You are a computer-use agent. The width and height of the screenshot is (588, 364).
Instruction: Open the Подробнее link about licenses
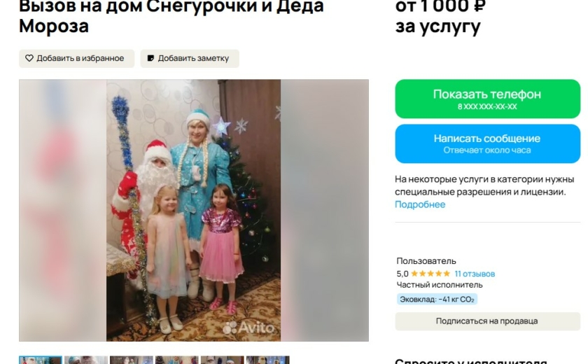click(420, 204)
